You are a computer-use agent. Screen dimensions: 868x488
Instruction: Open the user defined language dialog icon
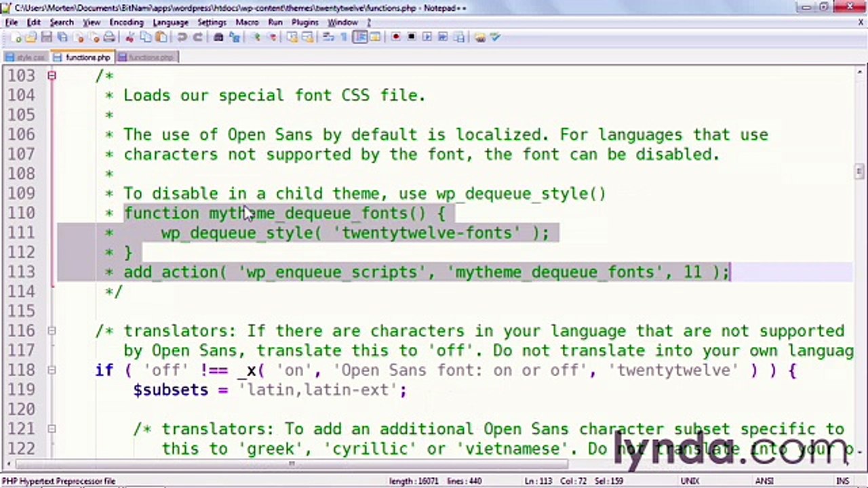pos(375,37)
